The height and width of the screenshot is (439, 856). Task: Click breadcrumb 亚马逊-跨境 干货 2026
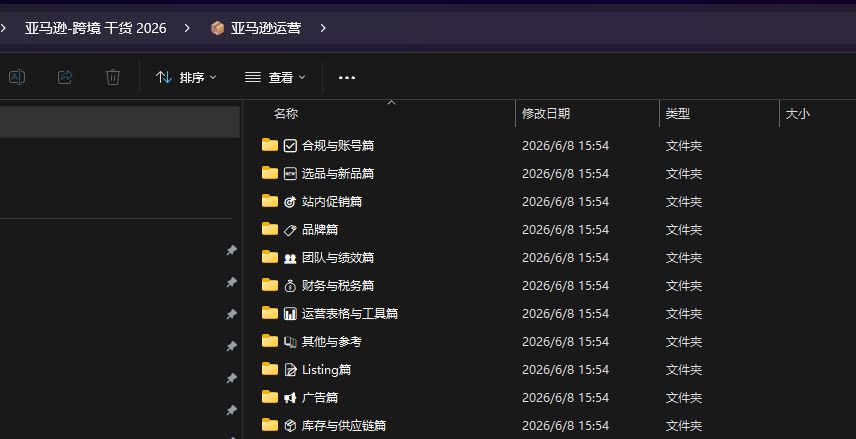click(x=96, y=28)
